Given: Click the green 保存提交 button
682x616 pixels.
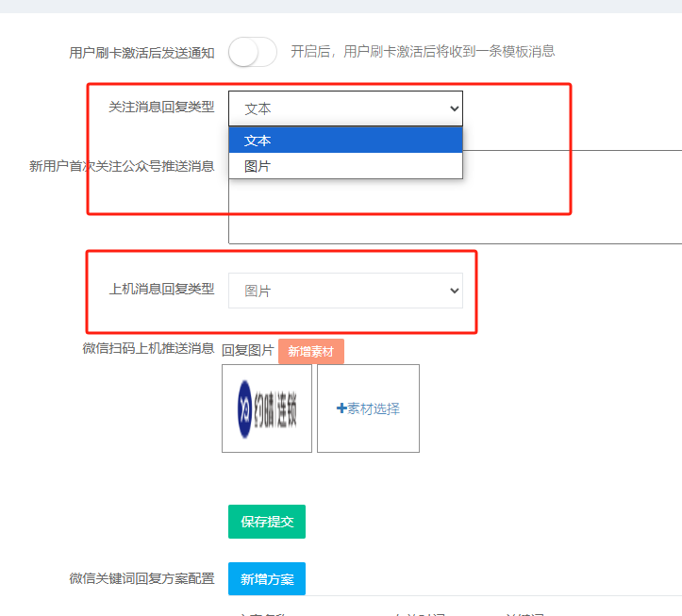Looking at the screenshot, I should point(267,522).
